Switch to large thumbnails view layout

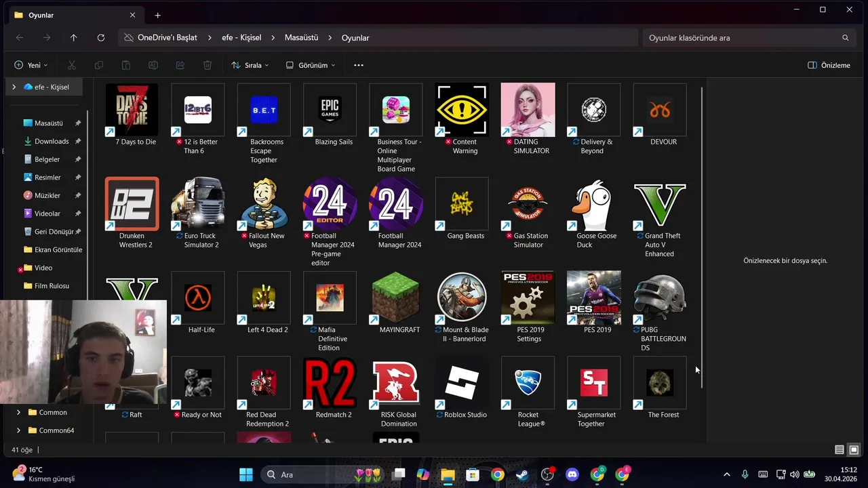point(854,450)
